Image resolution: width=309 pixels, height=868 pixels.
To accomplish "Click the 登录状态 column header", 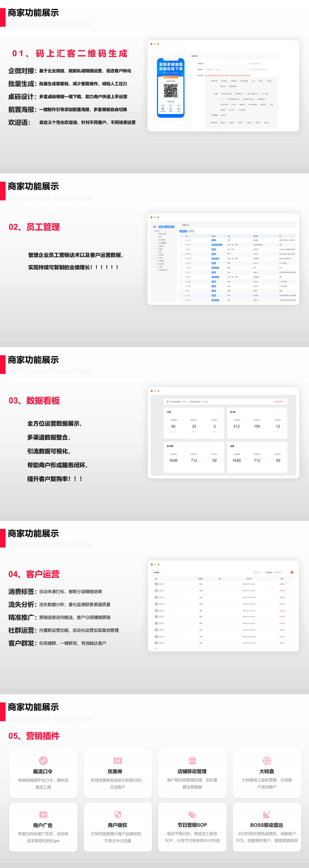I will [x=214, y=236].
